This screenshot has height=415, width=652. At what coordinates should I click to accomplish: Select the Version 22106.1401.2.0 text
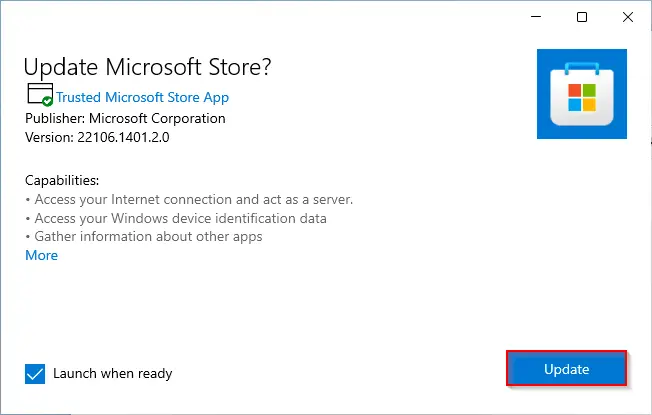[97, 137]
